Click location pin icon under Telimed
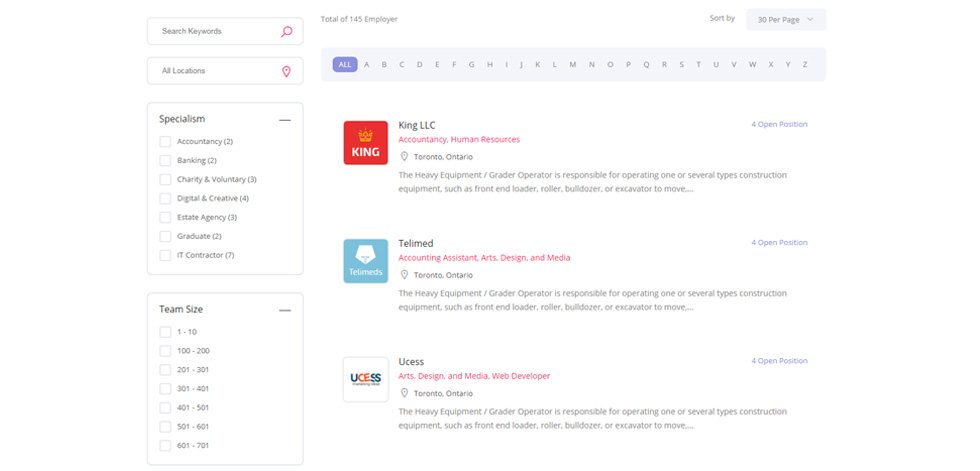 pos(404,275)
